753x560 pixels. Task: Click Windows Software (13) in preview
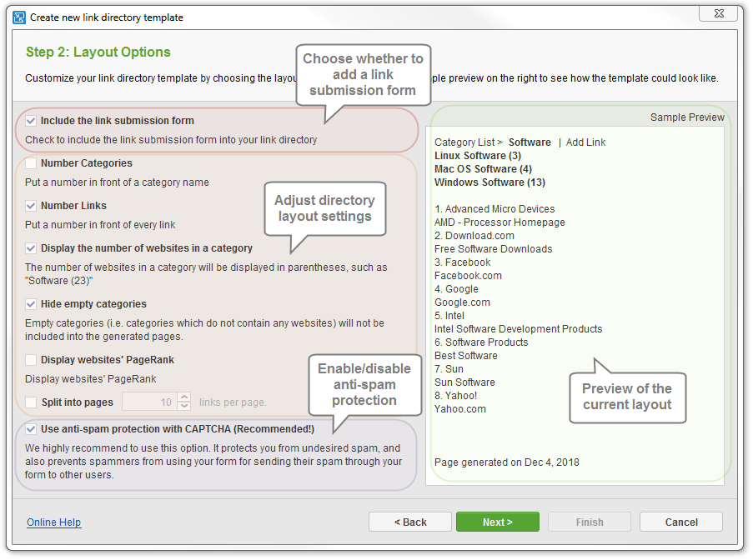tap(489, 182)
